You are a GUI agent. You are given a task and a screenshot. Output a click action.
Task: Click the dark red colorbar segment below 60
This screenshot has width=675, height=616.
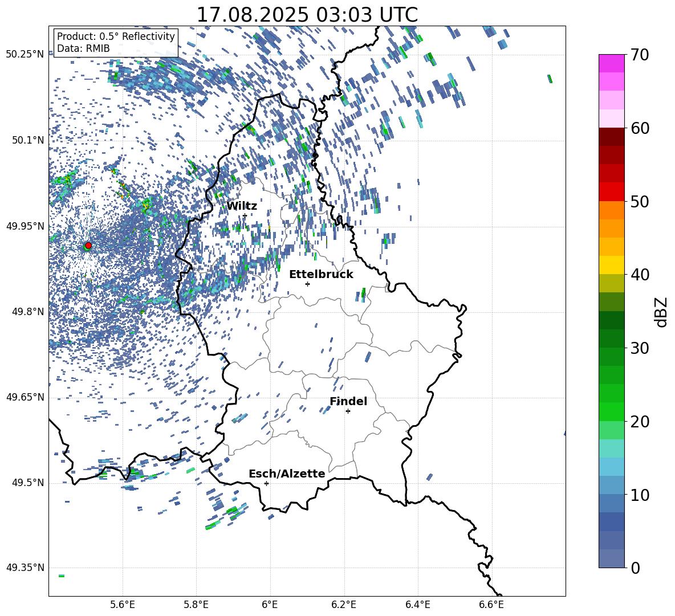tap(611, 137)
